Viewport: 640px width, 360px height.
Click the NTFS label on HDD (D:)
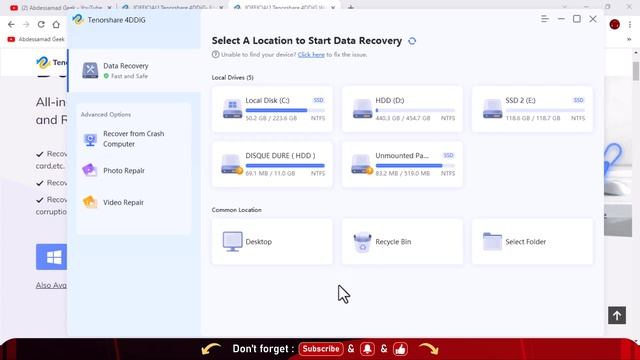[448, 118]
